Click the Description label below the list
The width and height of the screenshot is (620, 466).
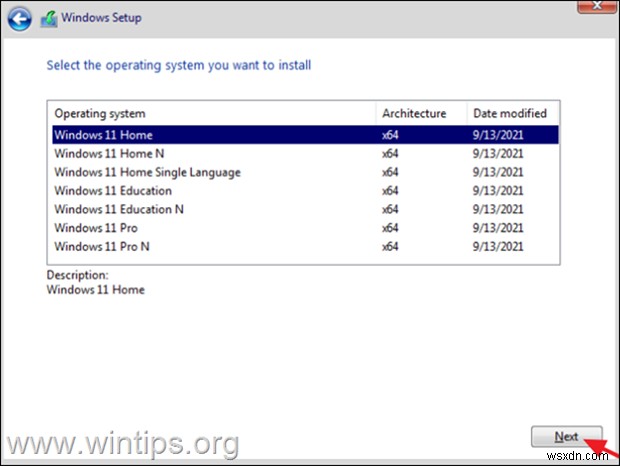(77, 274)
